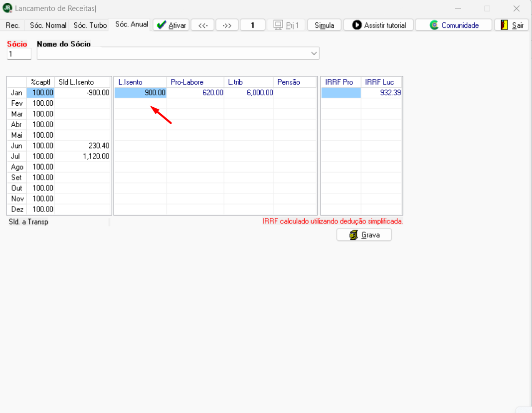Click the L.Isento column header
This screenshot has width=532, height=413.
[x=141, y=82]
